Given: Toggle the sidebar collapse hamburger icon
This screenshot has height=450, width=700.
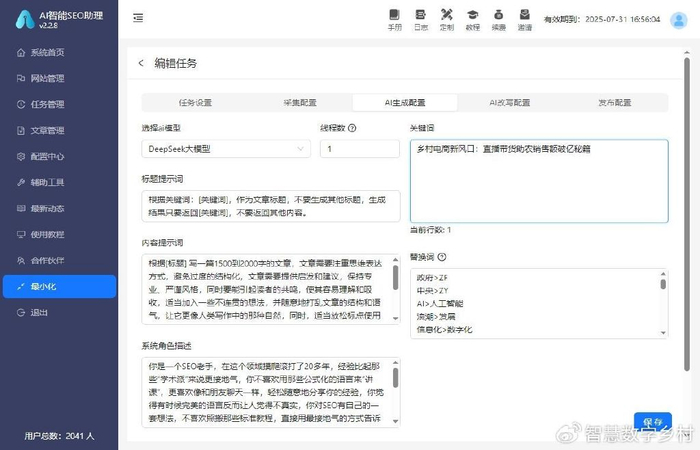Looking at the screenshot, I should coord(138,18).
